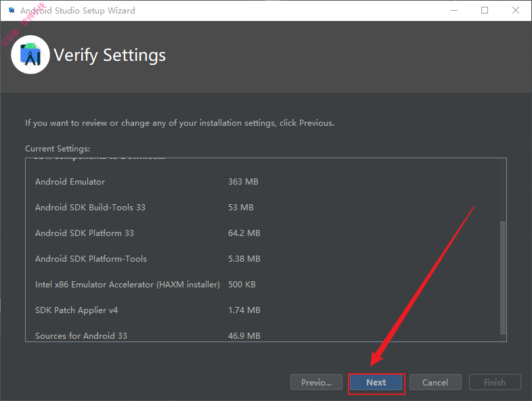532x401 pixels.
Task: Go back with the Previo... button
Action: (316, 382)
